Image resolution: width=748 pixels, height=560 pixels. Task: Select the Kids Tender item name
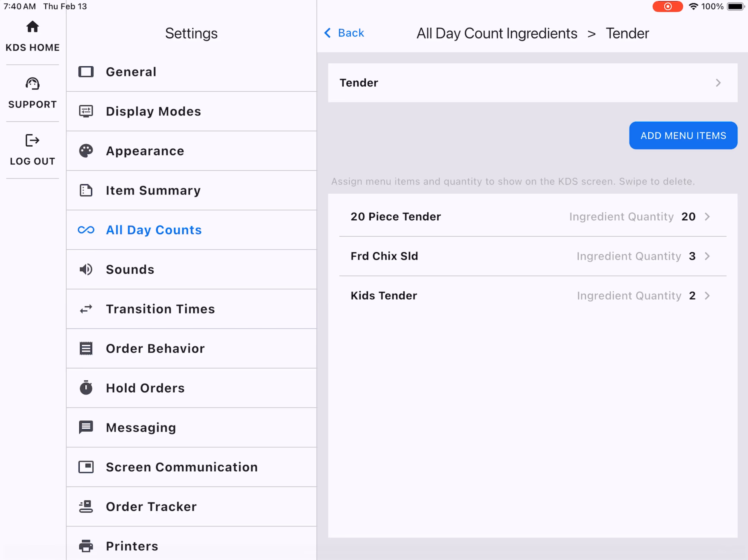pyautogui.click(x=384, y=296)
